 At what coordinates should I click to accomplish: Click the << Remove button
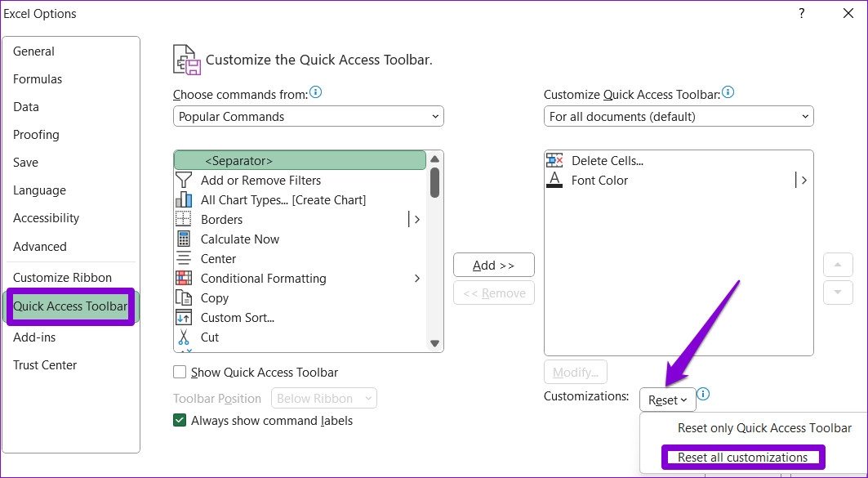(x=494, y=293)
